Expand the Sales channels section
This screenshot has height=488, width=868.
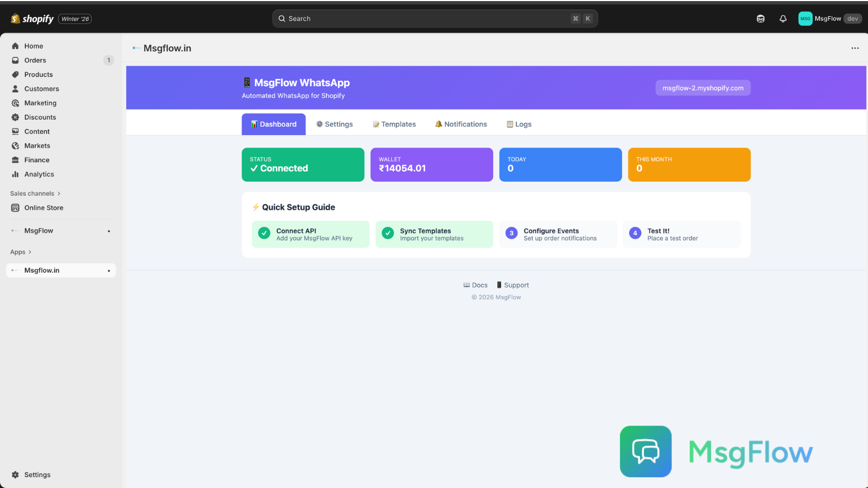35,194
